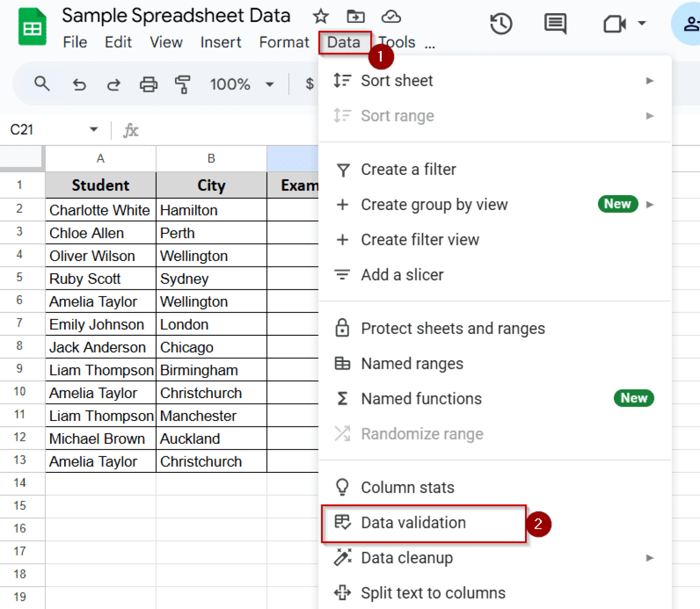Open the print dialog

[148, 84]
